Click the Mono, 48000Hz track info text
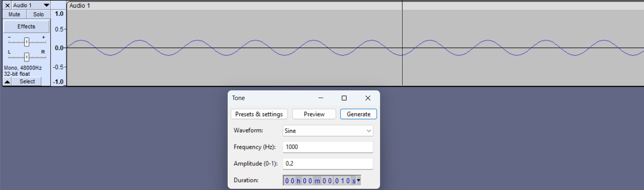This screenshot has height=190, width=644. coord(23,68)
